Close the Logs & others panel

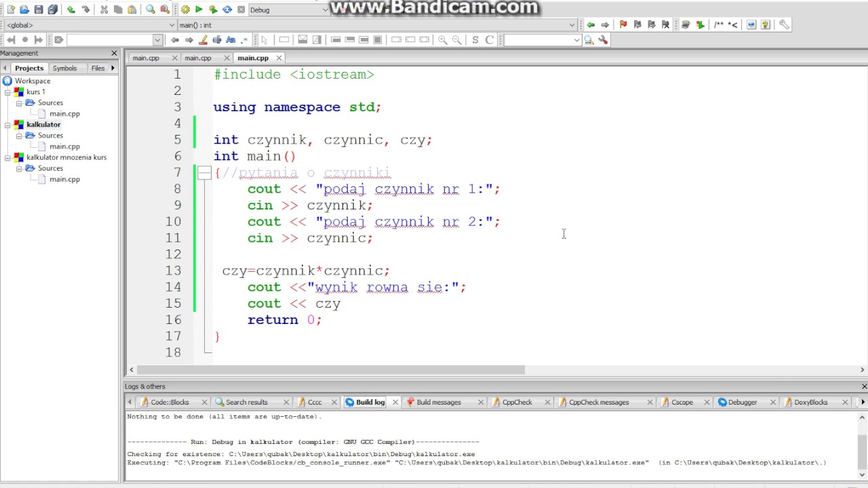(864, 386)
